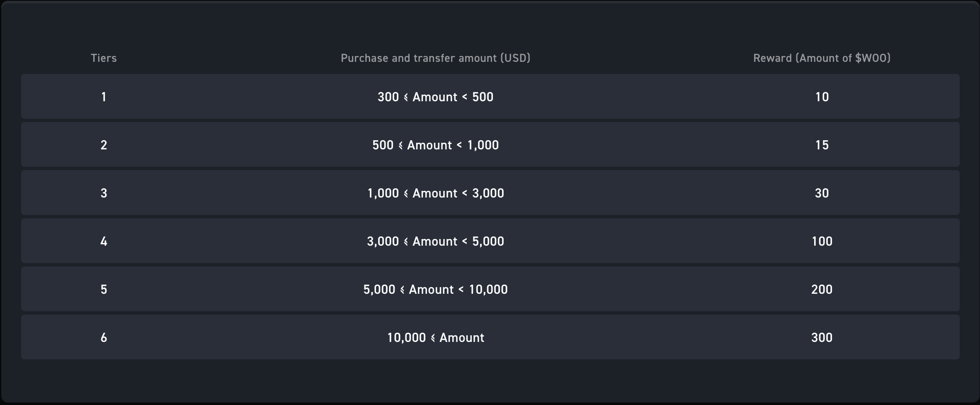Click the 300 ≤ Amount < 500 range
Screen dimensions: 980x405
pyautogui.click(x=435, y=97)
